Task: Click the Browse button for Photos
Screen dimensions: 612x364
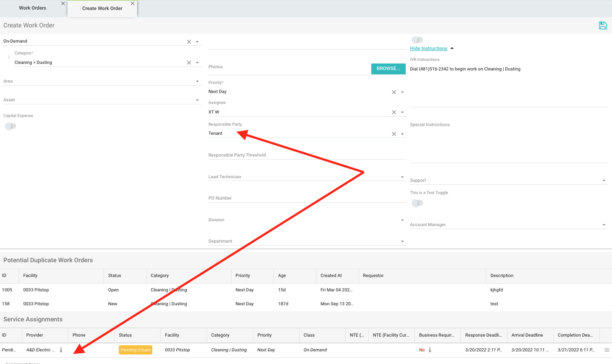Action: pos(388,69)
